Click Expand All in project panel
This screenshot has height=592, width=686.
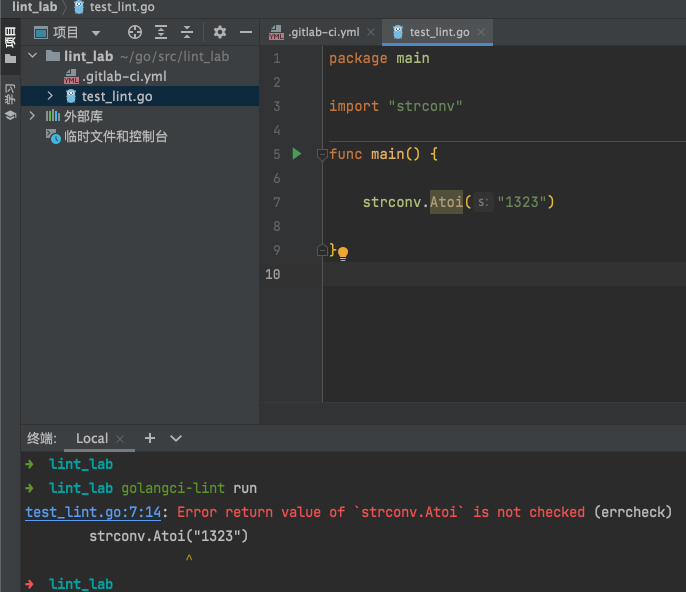[x=161, y=32]
